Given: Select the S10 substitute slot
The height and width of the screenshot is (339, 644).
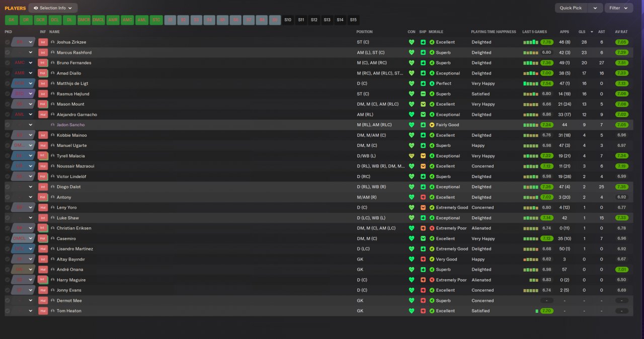Looking at the screenshot, I should [288, 20].
